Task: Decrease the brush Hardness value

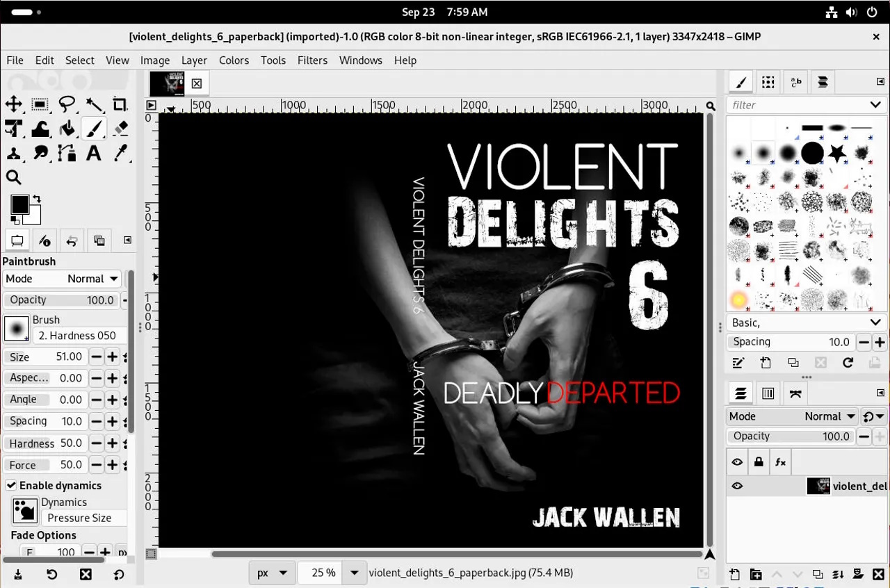Action: (x=96, y=443)
